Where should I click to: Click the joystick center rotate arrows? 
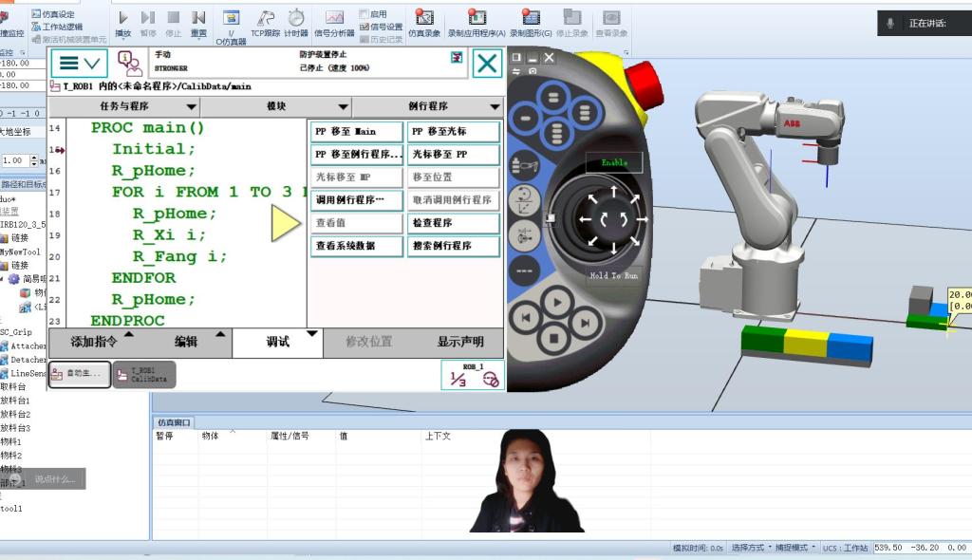point(614,219)
